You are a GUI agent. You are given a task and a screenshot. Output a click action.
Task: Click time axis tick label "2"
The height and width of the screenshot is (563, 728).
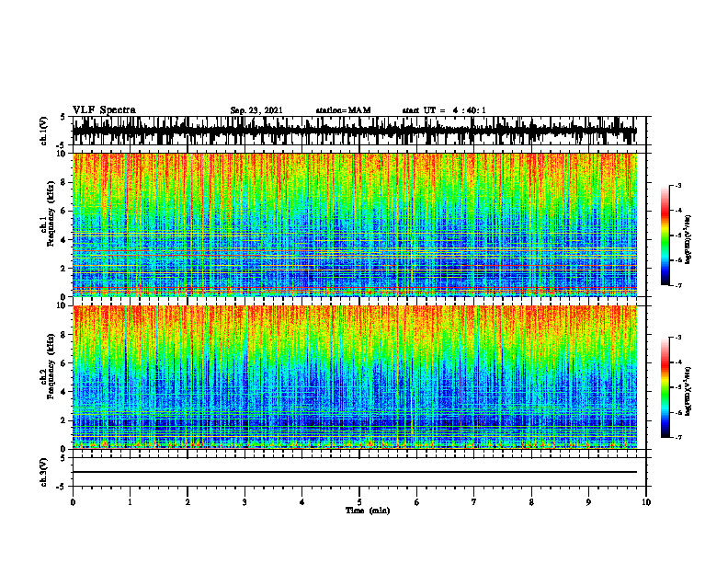point(188,502)
